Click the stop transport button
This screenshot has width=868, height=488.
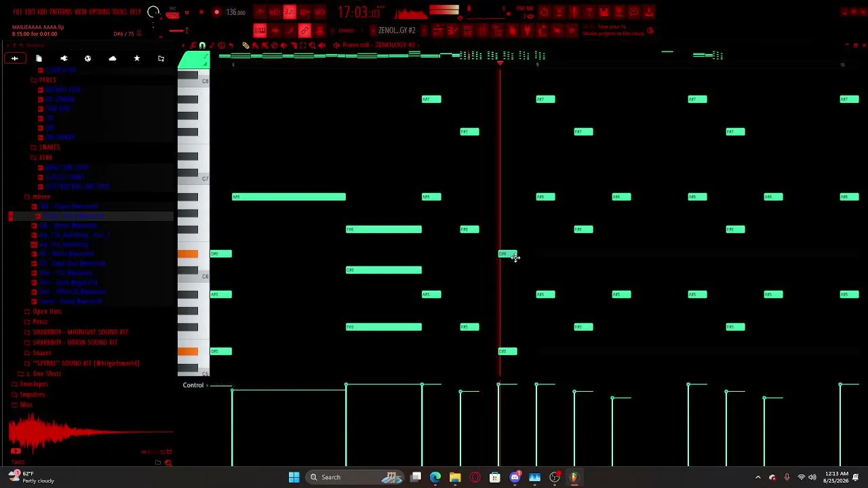[x=201, y=12]
